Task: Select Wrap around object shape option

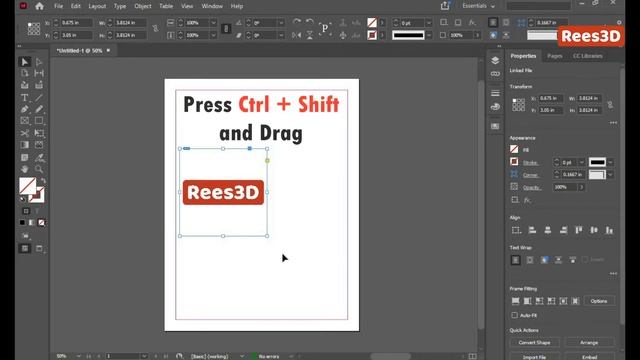Action: [544, 260]
